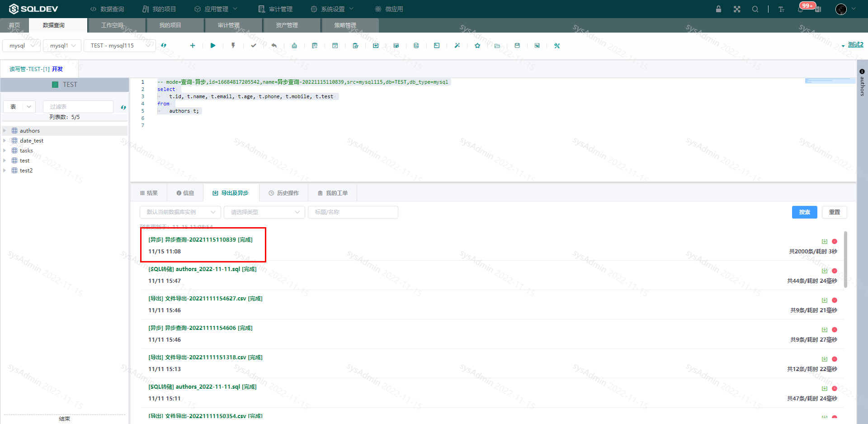Open the 测试2 link at top right

[855, 45]
